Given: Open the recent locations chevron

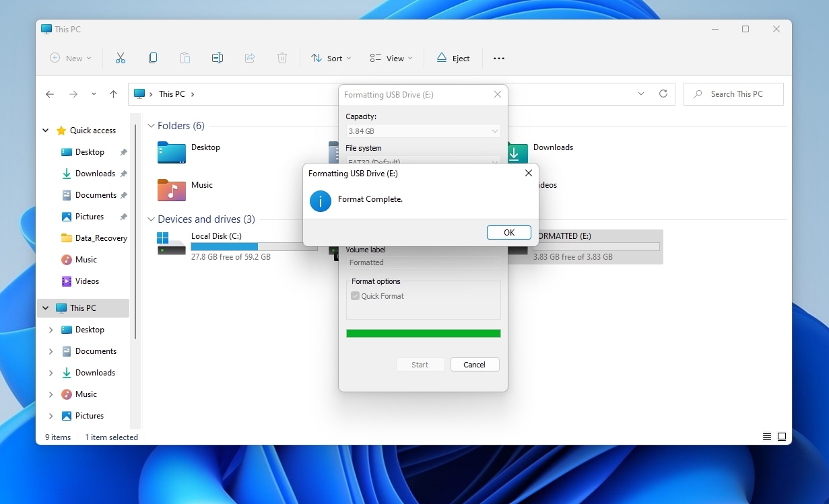Looking at the screenshot, I should tap(94, 94).
